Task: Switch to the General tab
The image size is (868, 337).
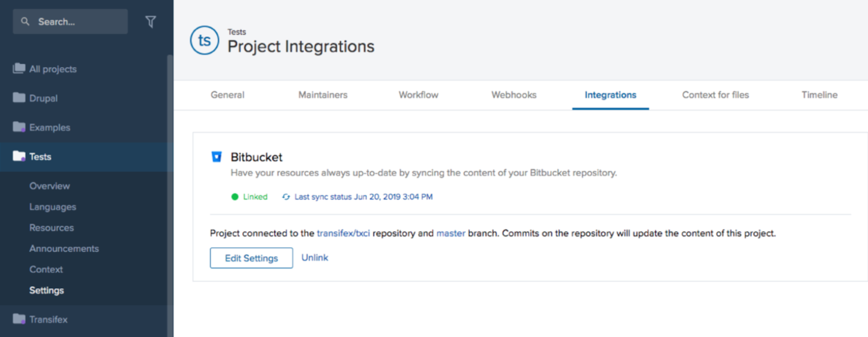Action: pyautogui.click(x=228, y=95)
